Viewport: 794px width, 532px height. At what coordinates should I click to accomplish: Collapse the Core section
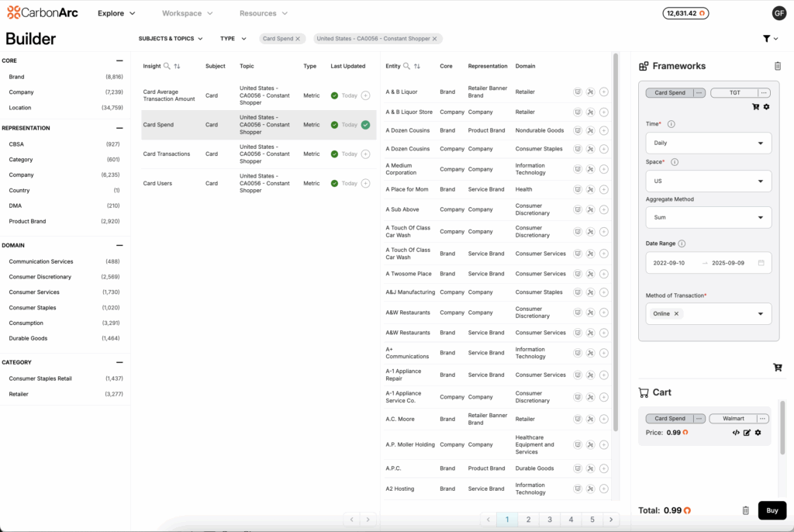click(119, 60)
